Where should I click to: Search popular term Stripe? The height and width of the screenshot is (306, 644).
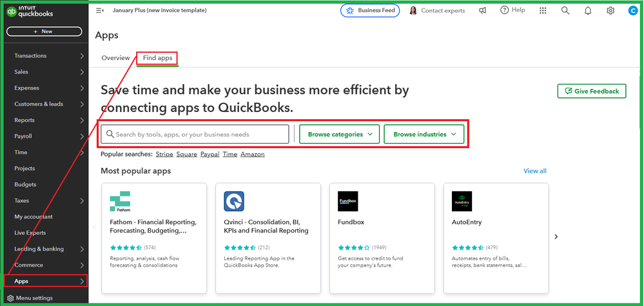pyautogui.click(x=164, y=155)
